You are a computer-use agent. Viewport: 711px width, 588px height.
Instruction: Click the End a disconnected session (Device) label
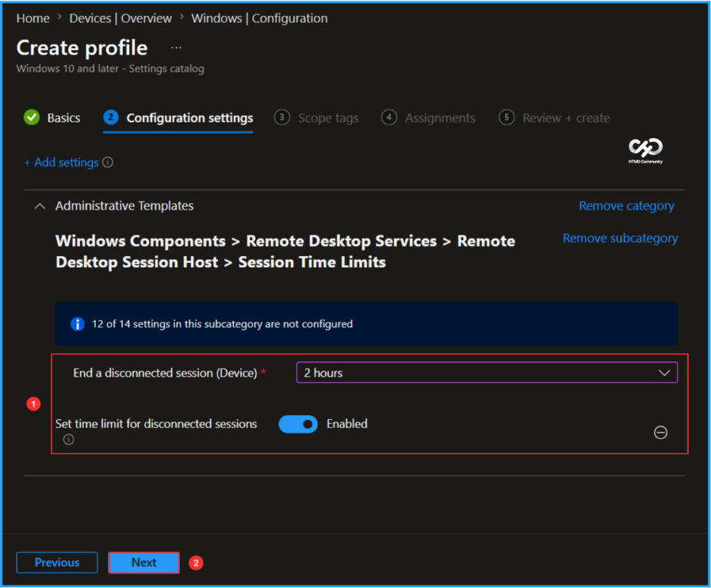(x=165, y=373)
